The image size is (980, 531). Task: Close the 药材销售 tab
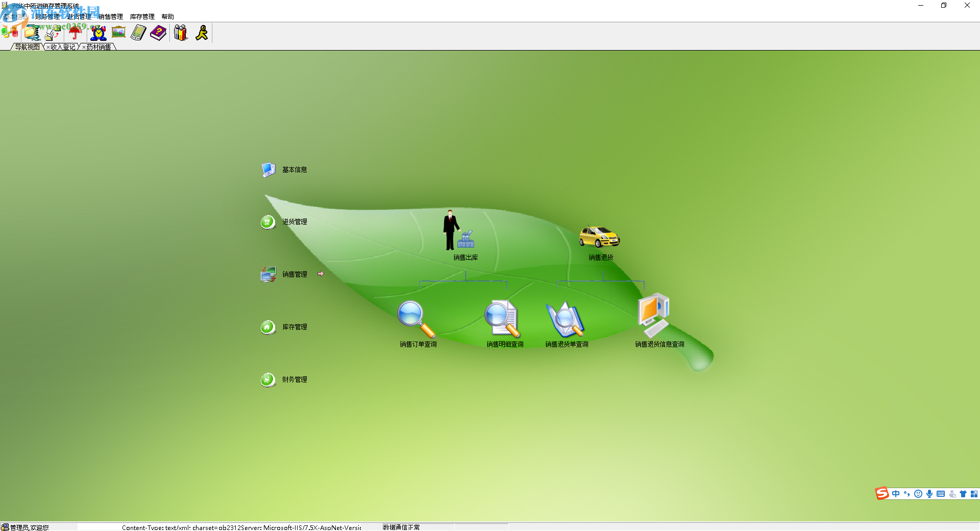[x=84, y=47]
